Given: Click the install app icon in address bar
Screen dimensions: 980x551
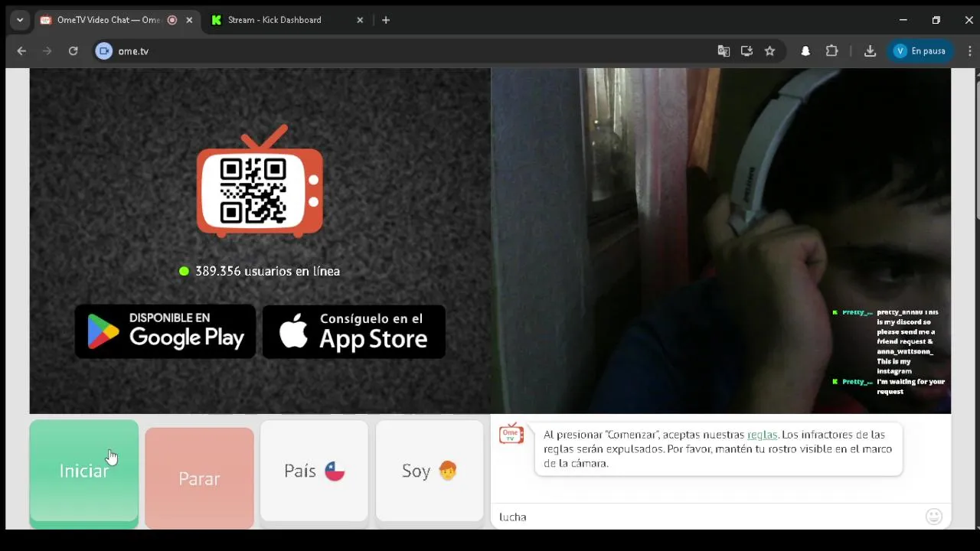Looking at the screenshot, I should (x=746, y=51).
